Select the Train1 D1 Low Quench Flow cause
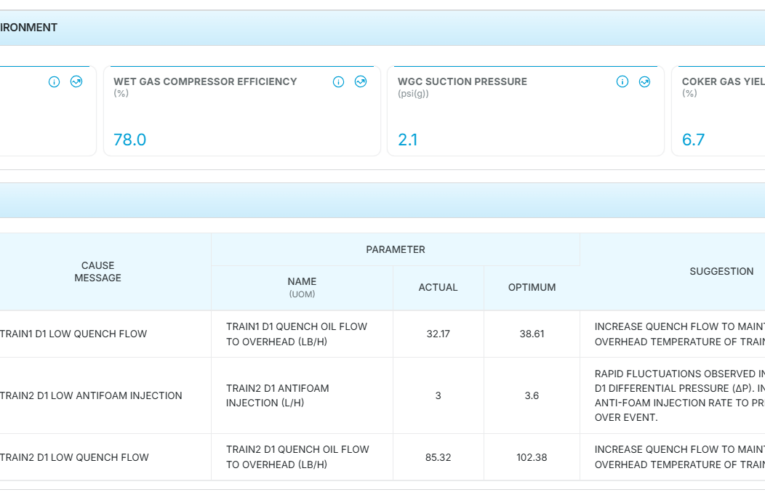765x495 pixels. click(x=73, y=334)
